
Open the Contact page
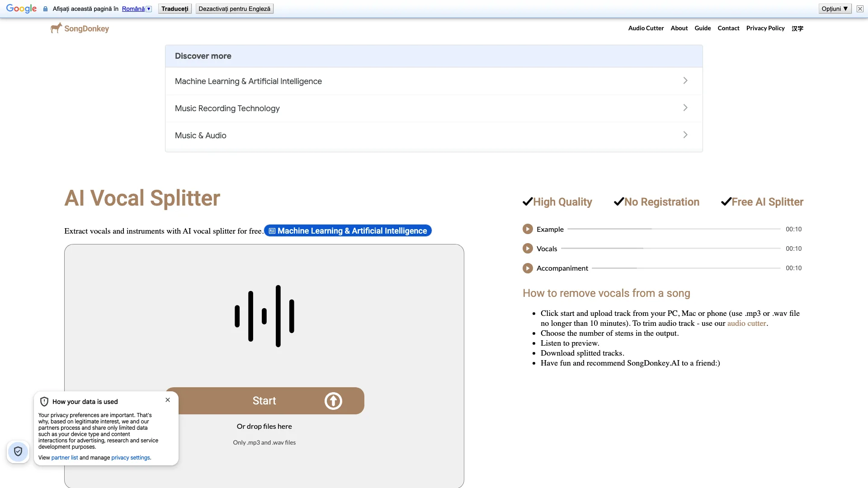point(728,28)
